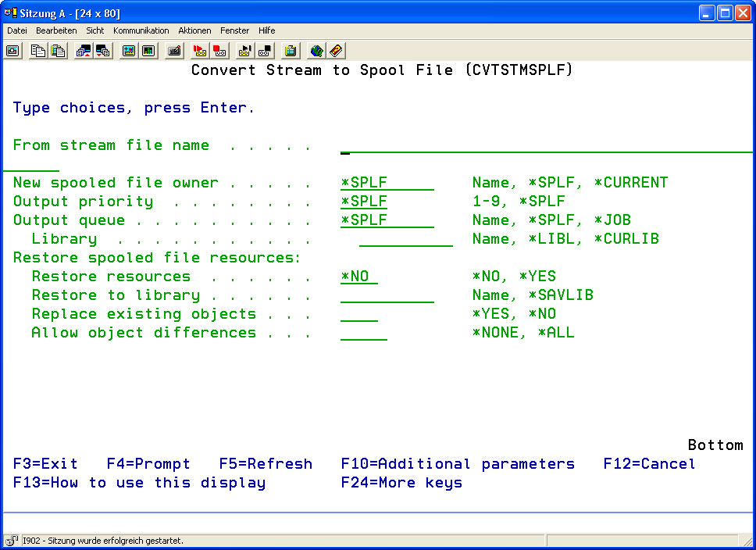Select the Output queue Library input field
Image resolution: width=756 pixels, height=550 pixels.
coord(405,239)
